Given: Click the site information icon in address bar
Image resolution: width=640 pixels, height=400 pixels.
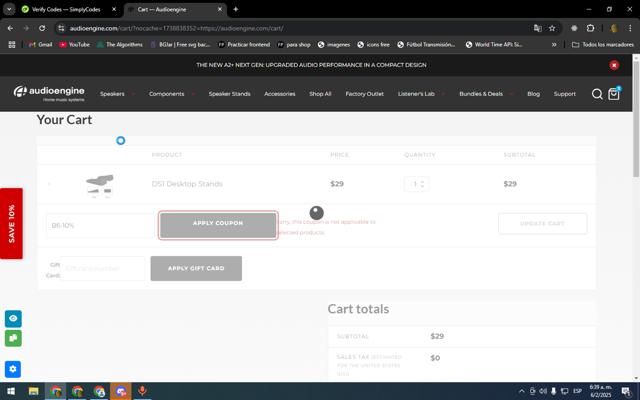Looking at the screenshot, I should tap(61, 28).
